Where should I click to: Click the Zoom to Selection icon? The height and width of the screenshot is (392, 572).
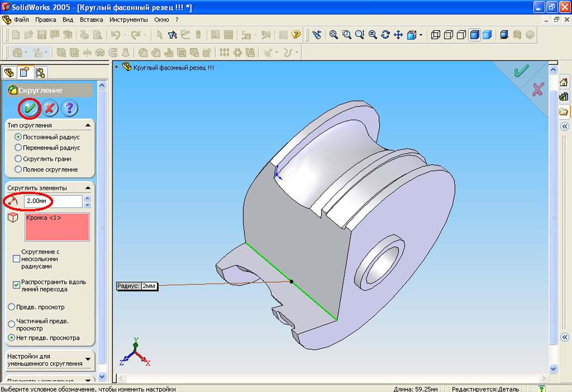372,35
